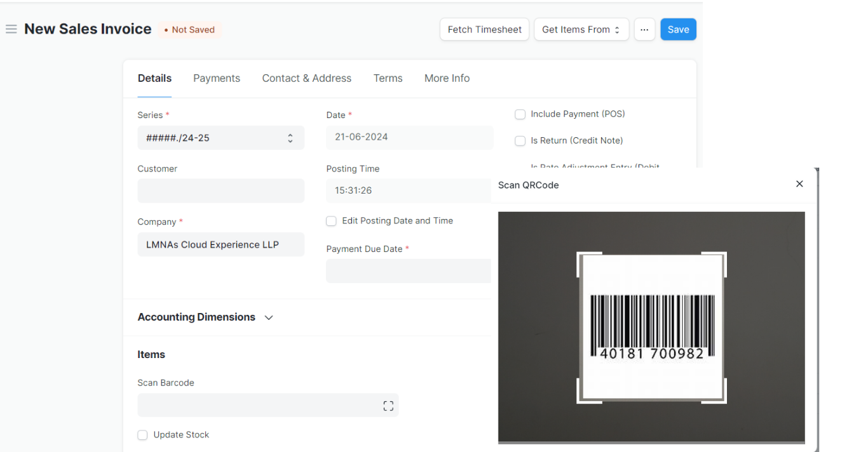Toggle the Update Stock checkbox
The image size is (868, 452).
coord(142,435)
